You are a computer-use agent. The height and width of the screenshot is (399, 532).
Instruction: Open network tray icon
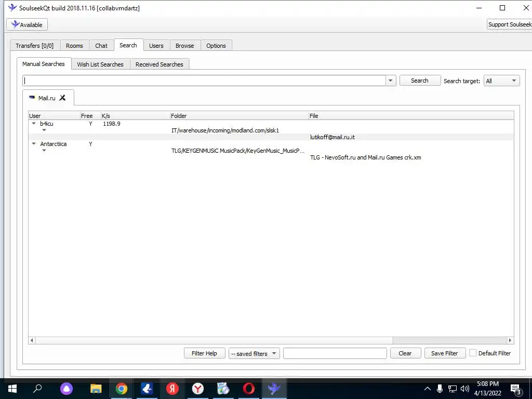[453, 389]
